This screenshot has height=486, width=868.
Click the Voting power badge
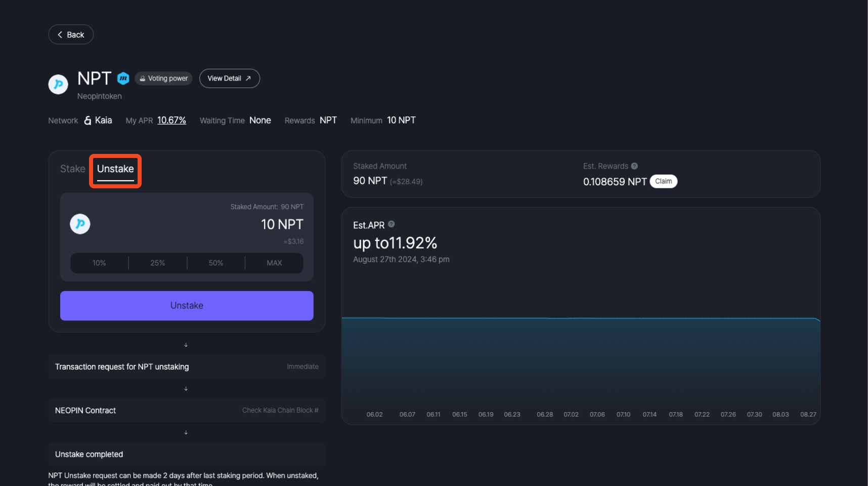(x=163, y=78)
